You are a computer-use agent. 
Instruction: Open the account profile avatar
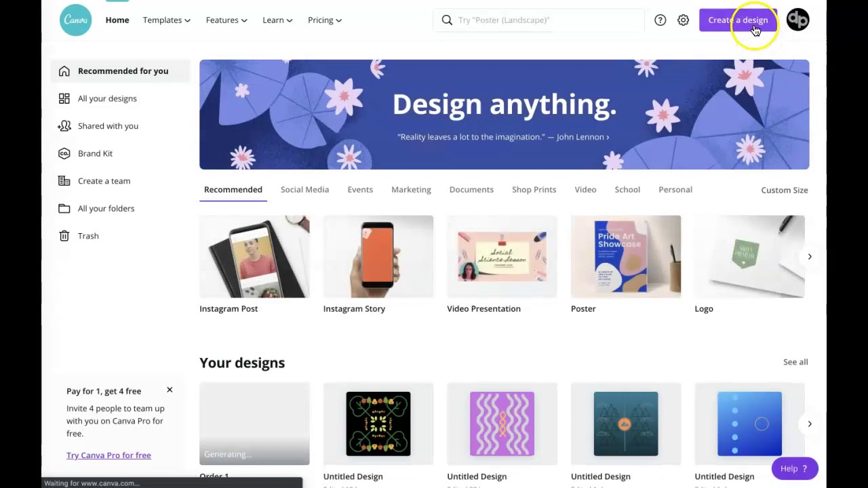pos(797,20)
